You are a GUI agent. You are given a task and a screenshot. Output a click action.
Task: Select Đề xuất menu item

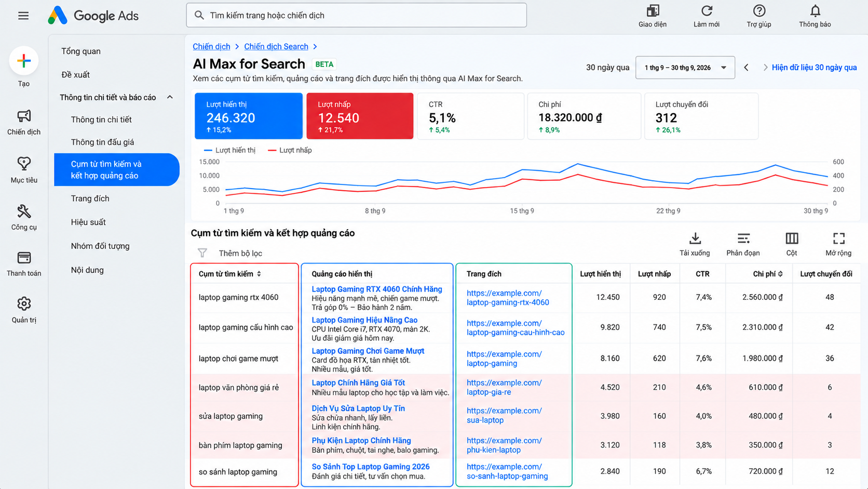click(75, 74)
